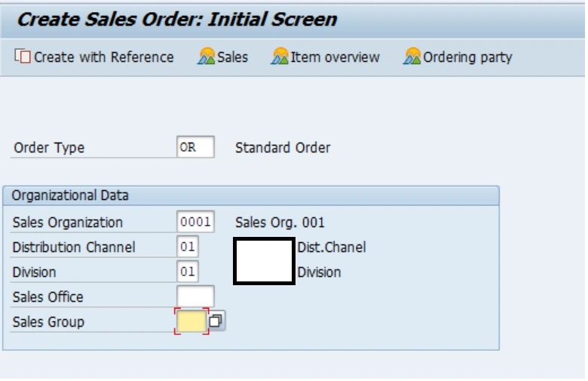Viewport: 588px width, 381px height.
Task: Click the Division input field with 01
Action: click(188, 272)
